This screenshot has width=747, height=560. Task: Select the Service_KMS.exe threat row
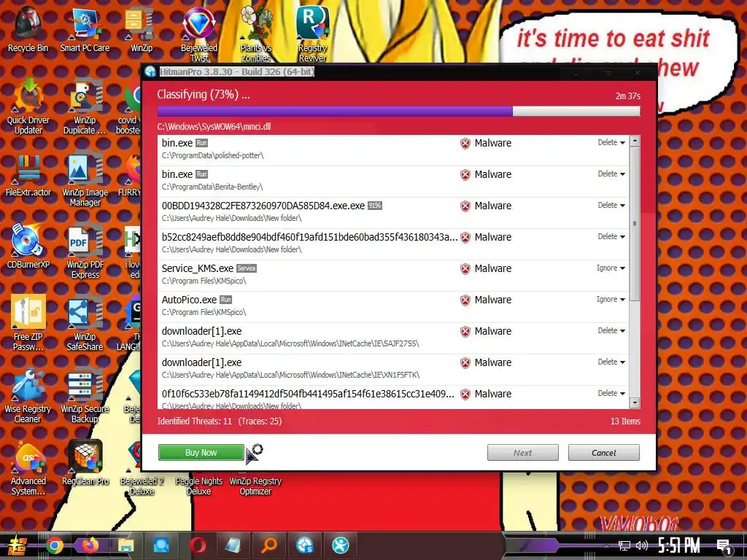point(393,275)
